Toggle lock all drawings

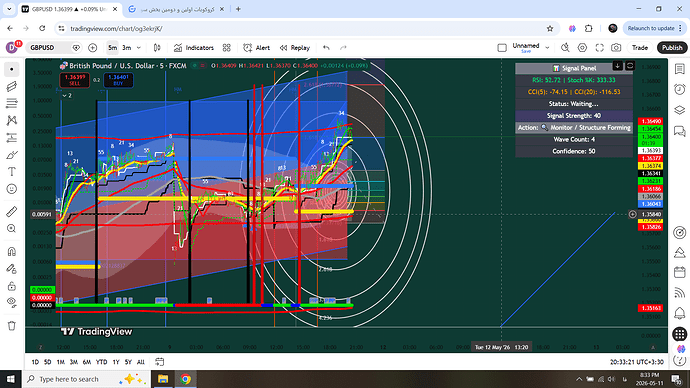(12, 286)
